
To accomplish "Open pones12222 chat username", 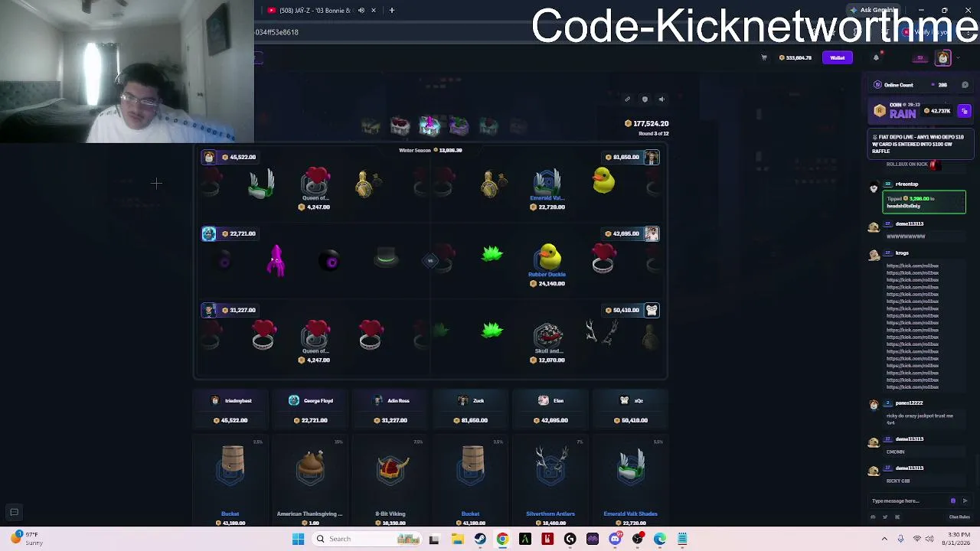I will pyautogui.click(x=910, y=403).
